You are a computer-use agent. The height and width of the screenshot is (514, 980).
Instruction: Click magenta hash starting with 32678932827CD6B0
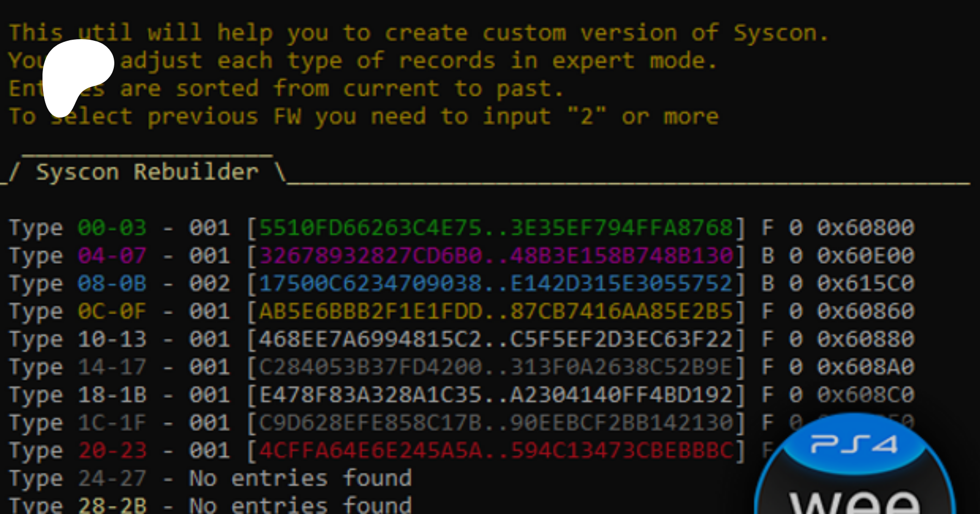click(495, 256)
